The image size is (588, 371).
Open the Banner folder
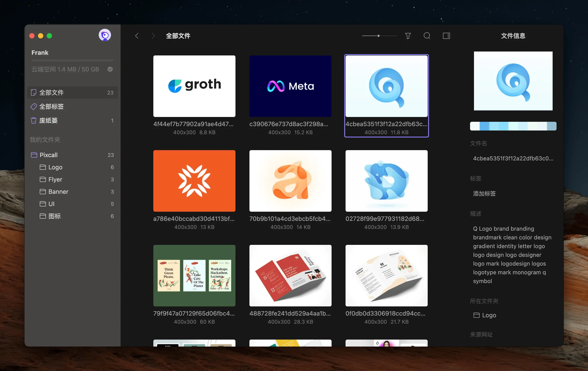pos(73,191)
